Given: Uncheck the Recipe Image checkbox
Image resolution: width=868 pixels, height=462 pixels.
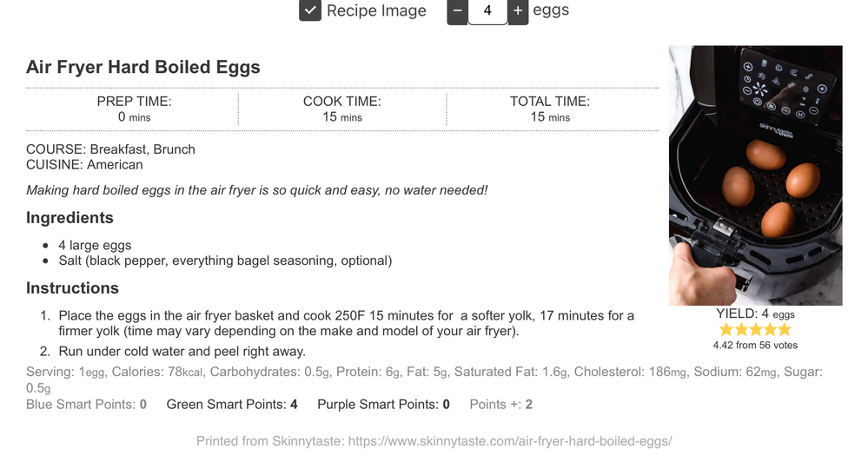Looking at the screenshot, I should 310,10.
